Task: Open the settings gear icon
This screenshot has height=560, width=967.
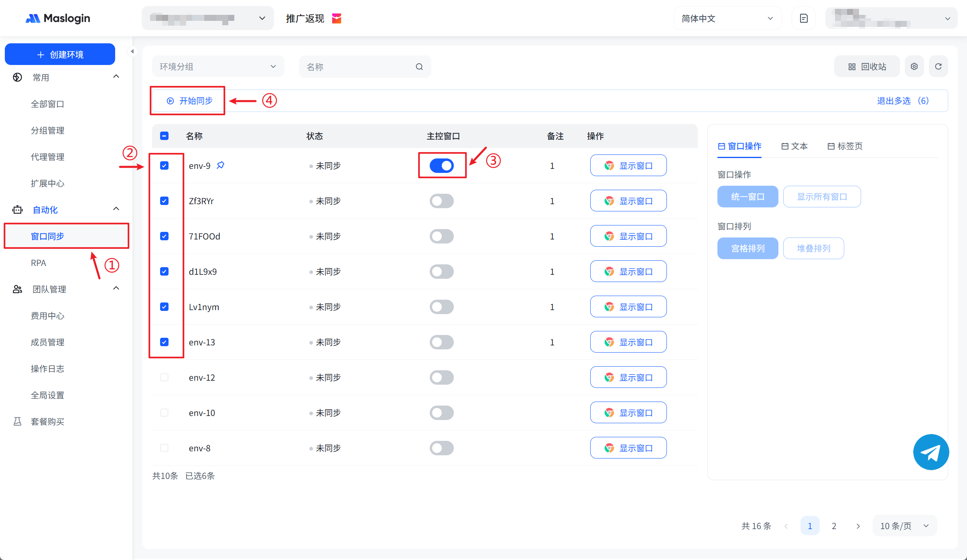Action: (914, 67)
